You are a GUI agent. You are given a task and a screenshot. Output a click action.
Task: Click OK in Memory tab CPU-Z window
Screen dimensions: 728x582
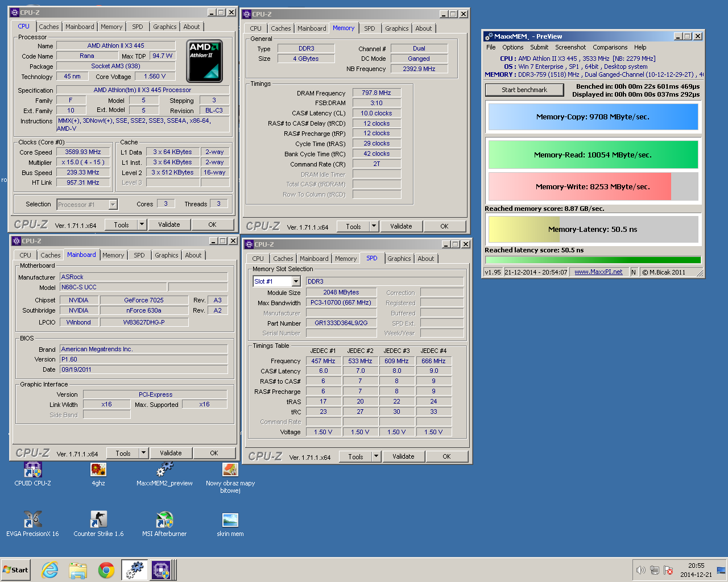coord(444,226)
